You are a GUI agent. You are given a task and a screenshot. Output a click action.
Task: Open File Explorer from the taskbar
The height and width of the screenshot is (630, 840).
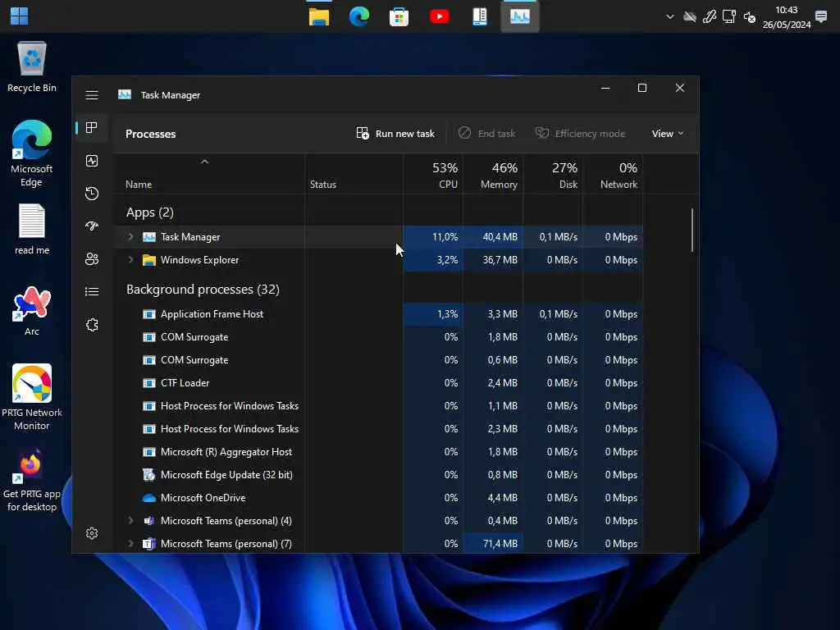pyautogui.click(x=319, y=16)
